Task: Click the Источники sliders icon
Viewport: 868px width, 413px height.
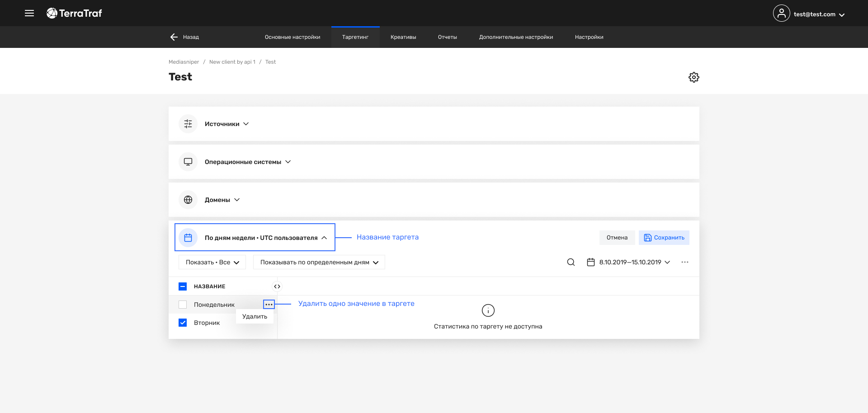Action: 188,124
